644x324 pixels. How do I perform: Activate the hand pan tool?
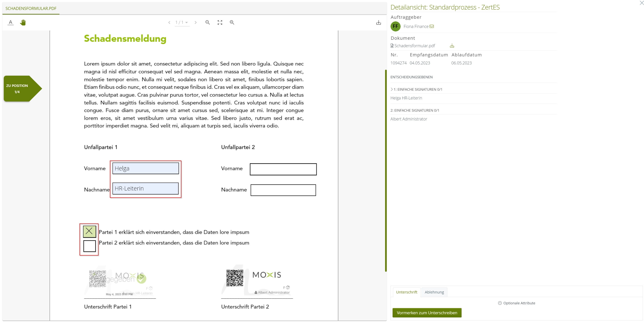click(23, 22)
